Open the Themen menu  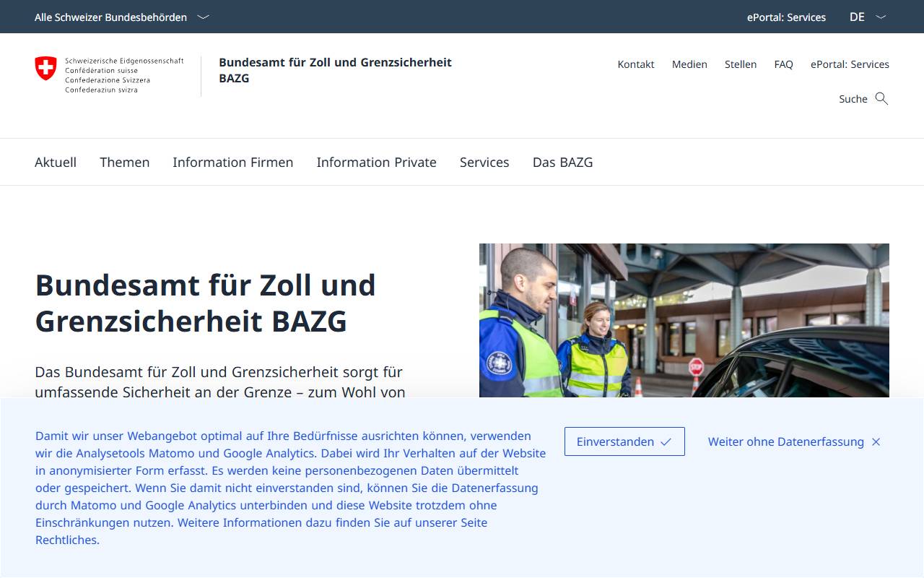point(125,163)
